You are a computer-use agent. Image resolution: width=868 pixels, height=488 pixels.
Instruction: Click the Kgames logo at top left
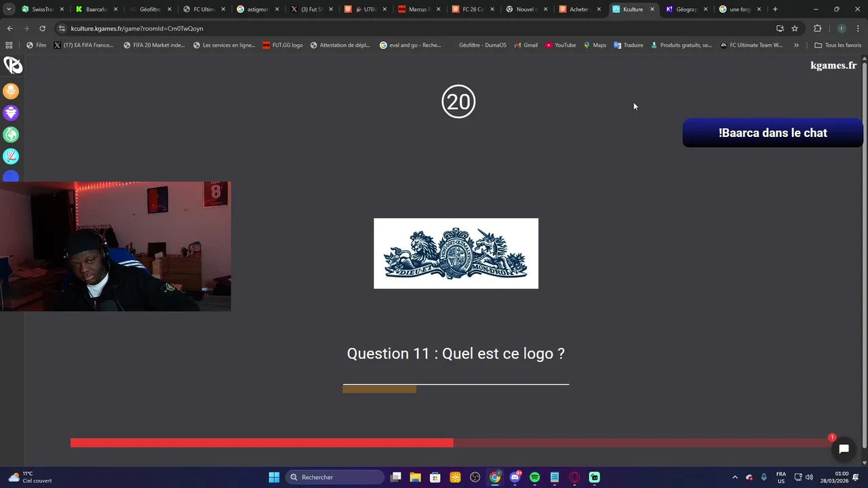(x=13, y=65)
